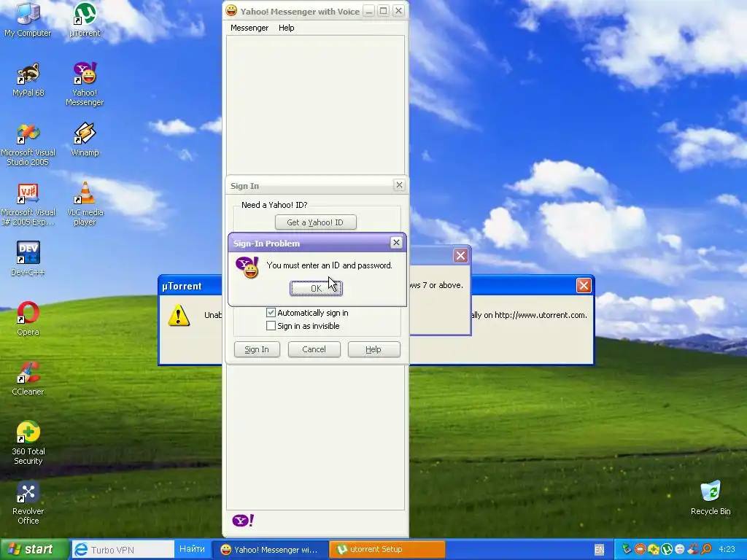Click the warning icon in µTorrent dialog
The image size is (747, 560).
coord(179,315)
